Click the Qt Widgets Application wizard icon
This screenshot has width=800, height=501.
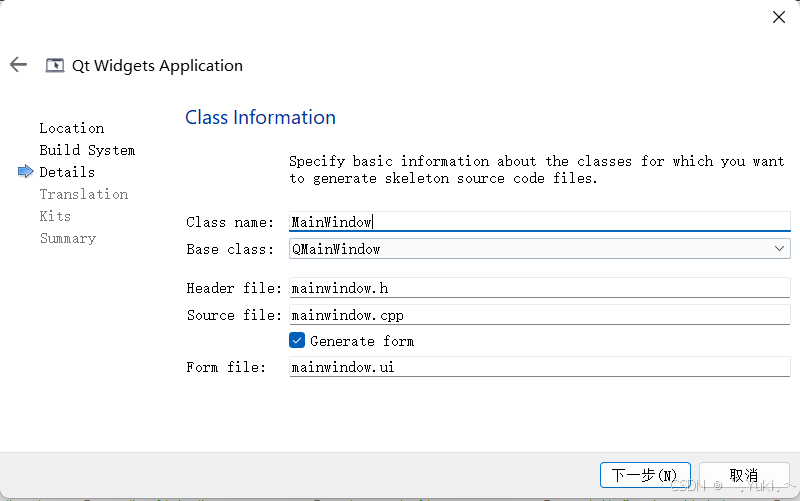point(55,65)
